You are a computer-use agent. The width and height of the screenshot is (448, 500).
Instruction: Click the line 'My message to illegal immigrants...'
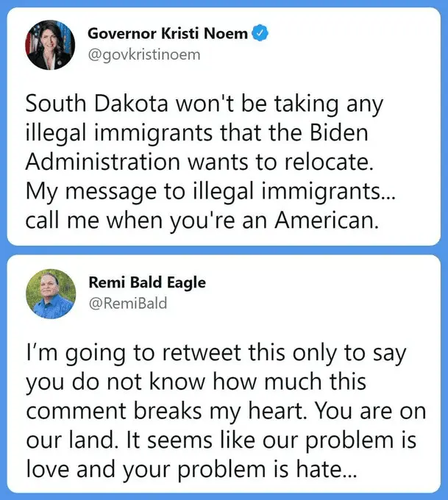(210, 191)
